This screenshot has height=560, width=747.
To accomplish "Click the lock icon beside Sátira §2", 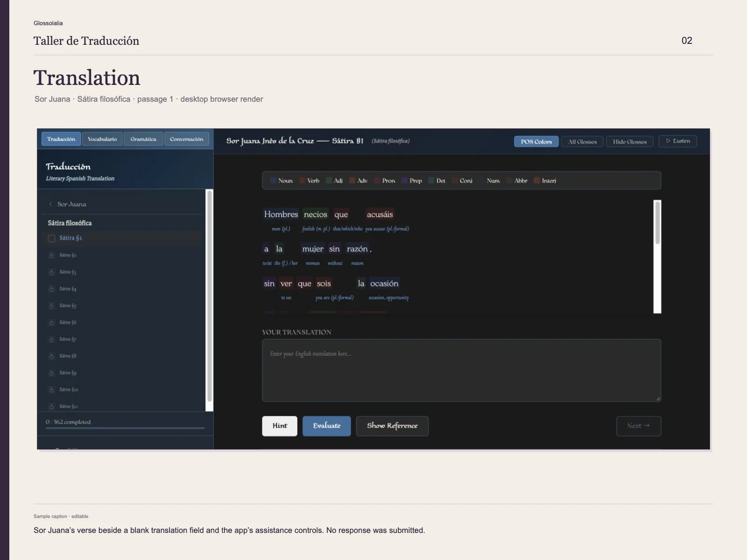I will pos(51,255).
